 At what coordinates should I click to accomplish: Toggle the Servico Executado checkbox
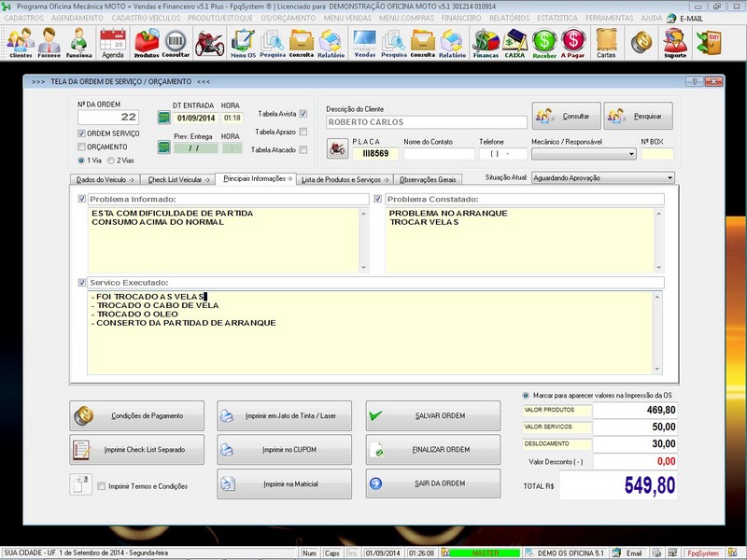point(82,283)
